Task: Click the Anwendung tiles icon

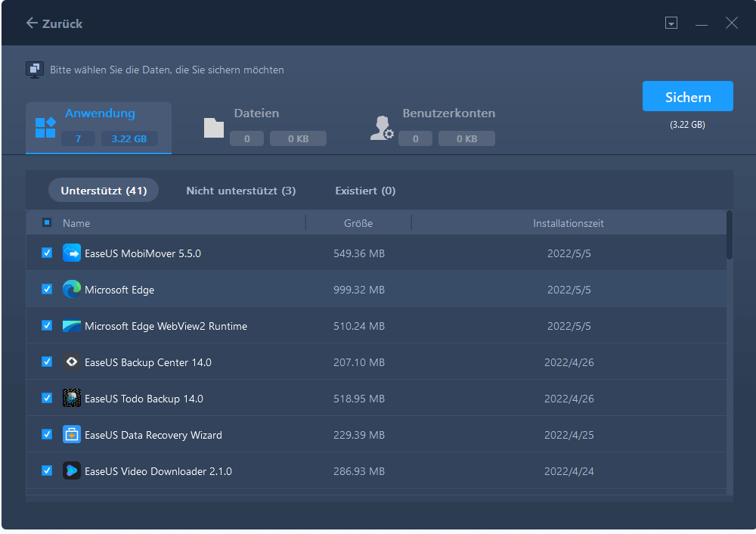Action: tap(45, 128)
